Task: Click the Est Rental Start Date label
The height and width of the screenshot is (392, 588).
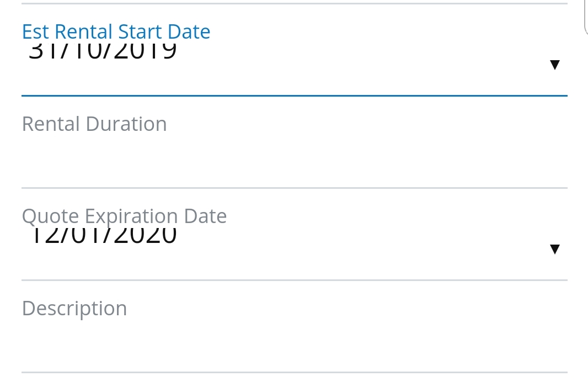Action: [x=116, y=31]
